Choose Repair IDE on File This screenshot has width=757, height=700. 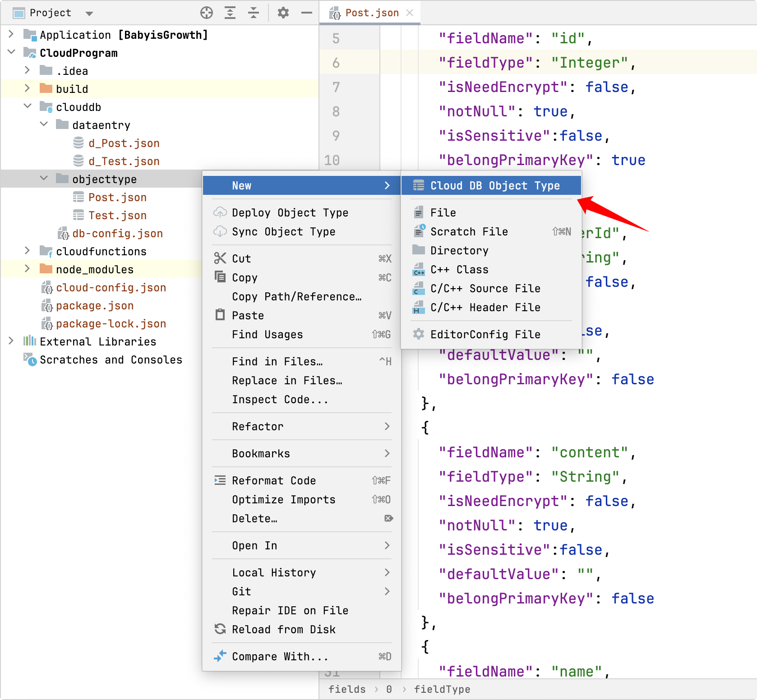point(301,610)
